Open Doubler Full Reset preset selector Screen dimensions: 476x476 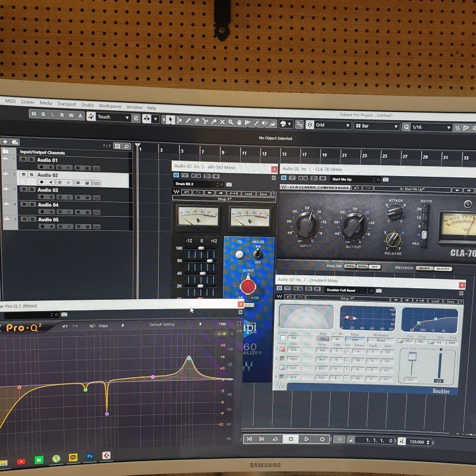click(349, 290)
